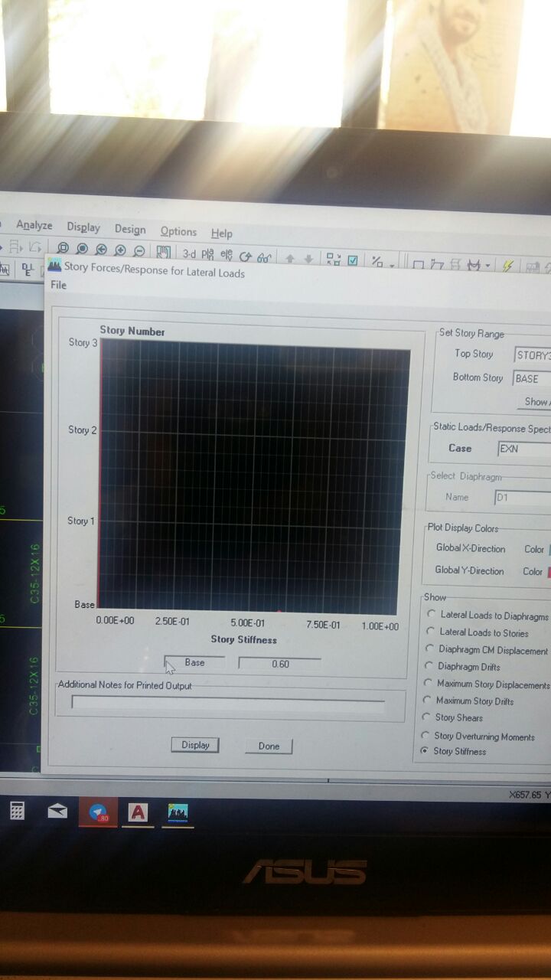Viewport: 551px width, 980px height.
Task: Click the 5.00E-01 axis value
Action: 247,623
